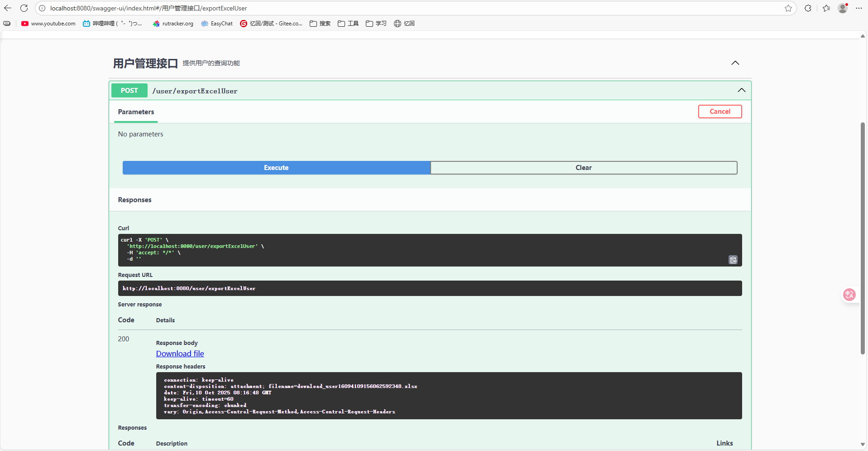Image resolution: width=868 pixels, height=451 pixels.
Task: Click the browser back arrow
Action: point(8,8)
